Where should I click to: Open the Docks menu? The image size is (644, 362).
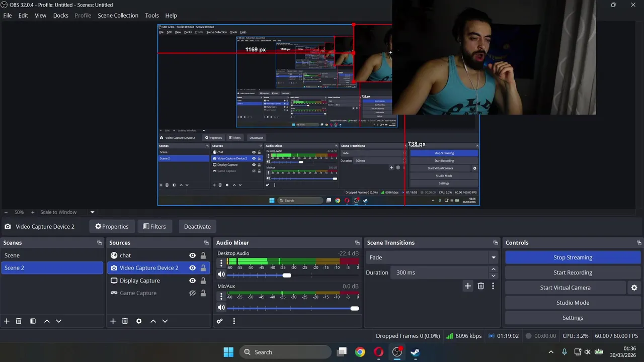coord(61,16)
